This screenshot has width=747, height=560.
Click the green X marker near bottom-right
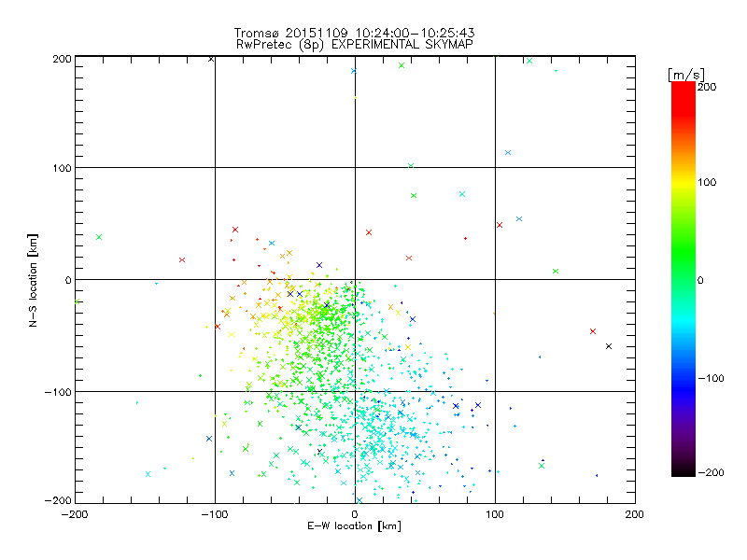point(542,465)
